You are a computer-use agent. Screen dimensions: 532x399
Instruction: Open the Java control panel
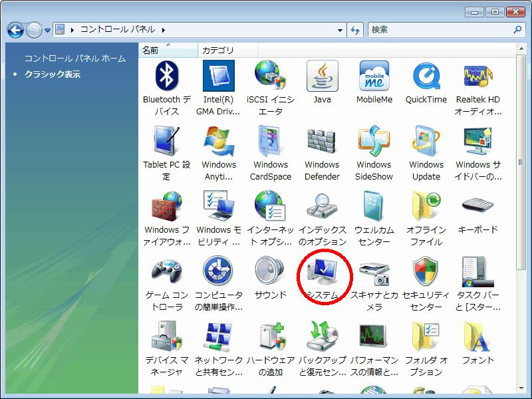pyautogui.click(x=323, y=82)
